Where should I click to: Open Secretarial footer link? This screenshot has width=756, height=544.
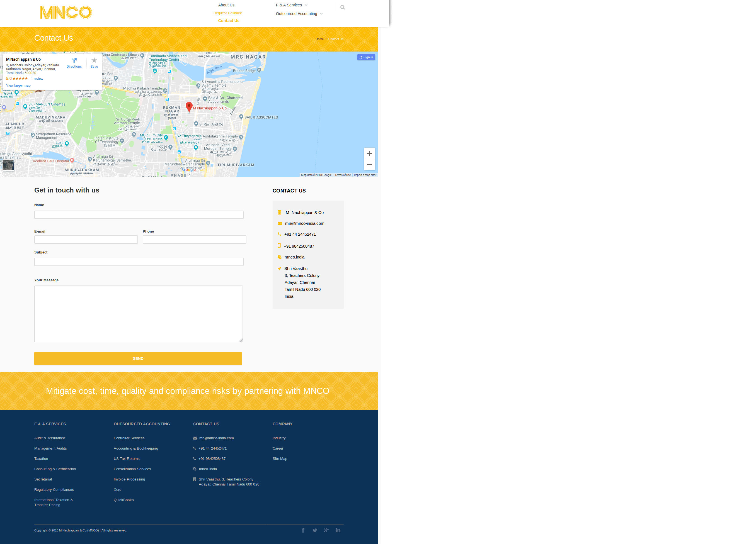point(43,479)
